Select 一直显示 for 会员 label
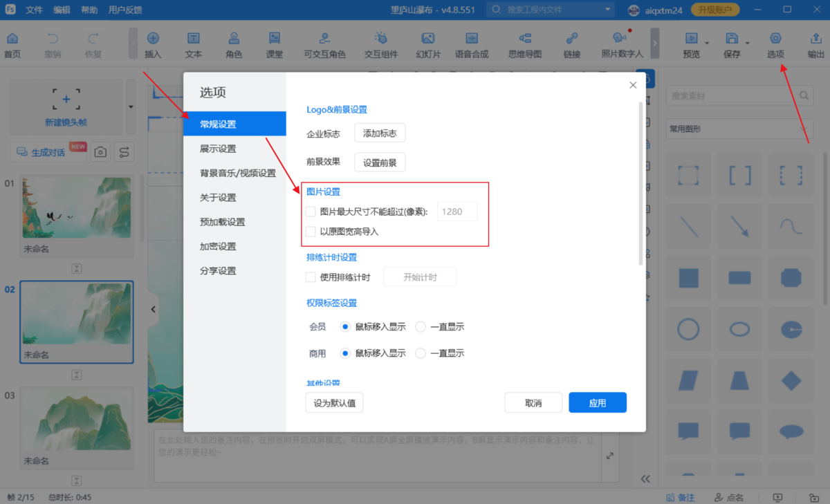Image resolution: width=830 pixels, height=504 pixels. pyautogui.click(x=420, y=326)
